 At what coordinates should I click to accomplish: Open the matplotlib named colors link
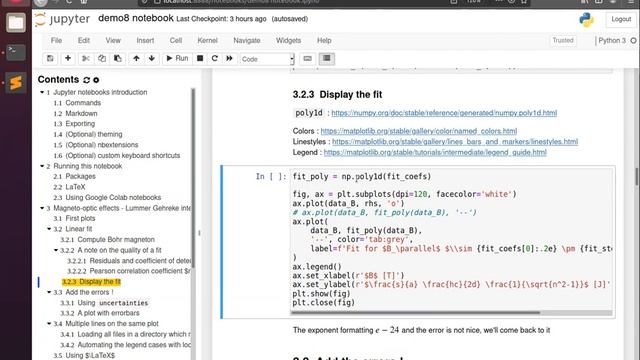point(419,131)
